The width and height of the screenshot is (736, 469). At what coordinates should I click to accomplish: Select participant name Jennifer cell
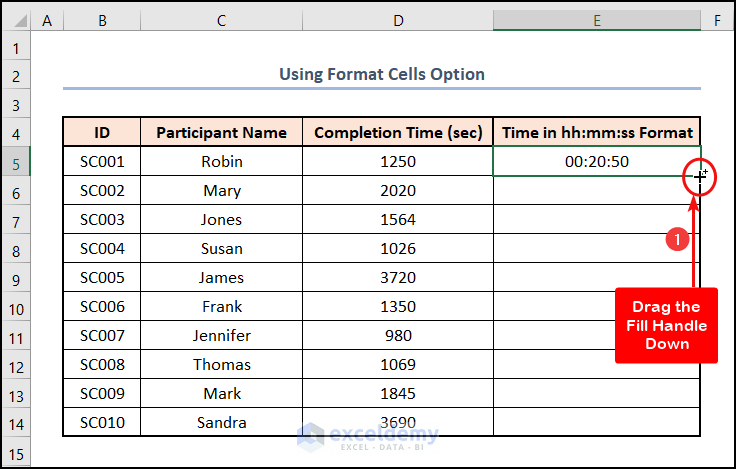[221, 335]
